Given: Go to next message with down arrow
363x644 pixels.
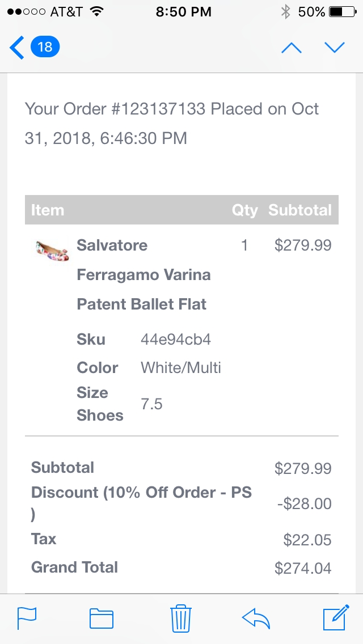Looking at the screenshot, I should click(335, 48).
